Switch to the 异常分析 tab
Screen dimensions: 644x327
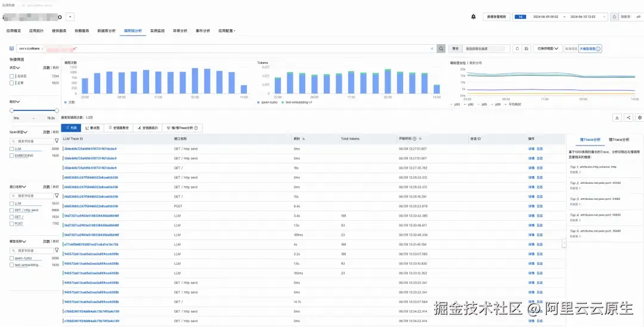point(180,31)
